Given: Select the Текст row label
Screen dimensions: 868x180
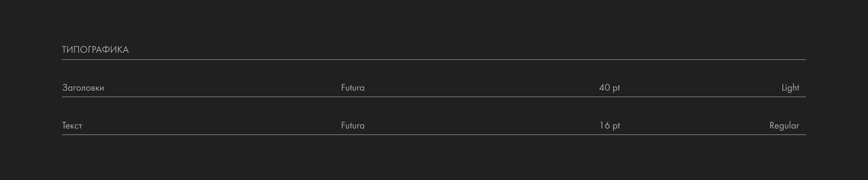Looking at the screenshot, I should (72, 126).
